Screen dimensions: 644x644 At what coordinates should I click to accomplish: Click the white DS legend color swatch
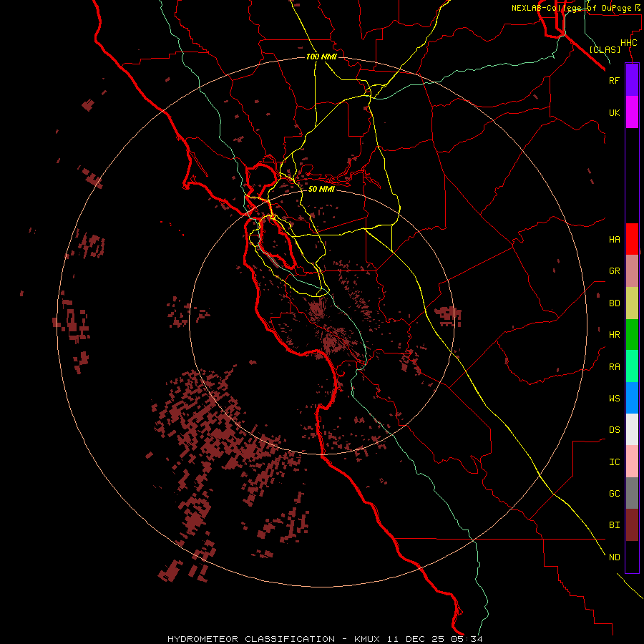[632, 429]
